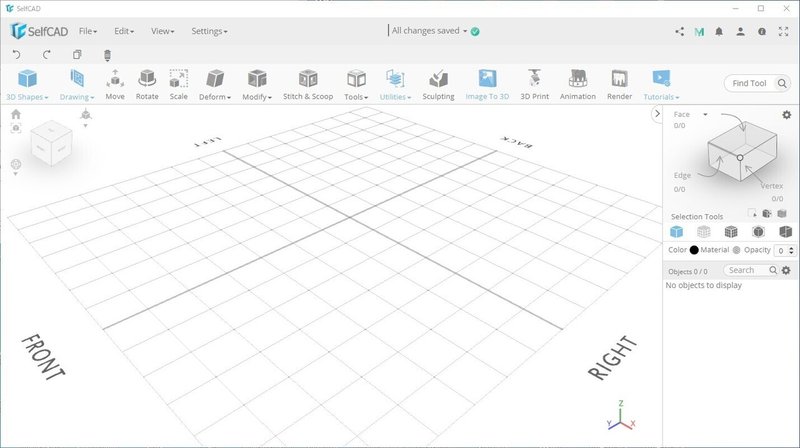Toggle solid grid cube selection mode
The width and height of the screenshot is (800, 448).
tap(731, 232)
